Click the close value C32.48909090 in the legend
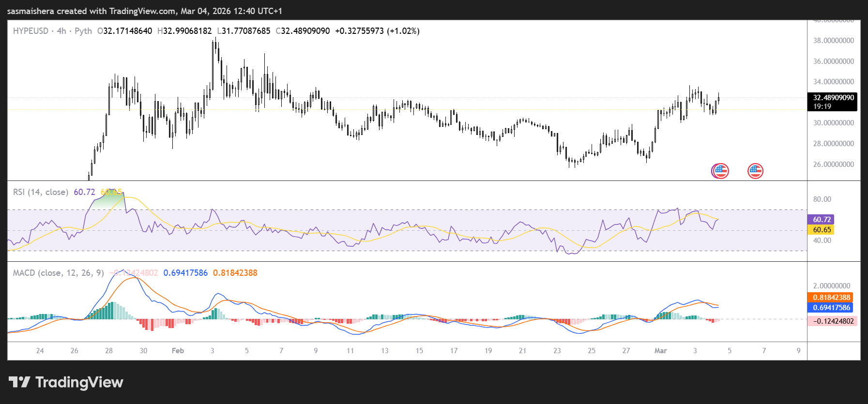The image size is (868, 404). (303, 31)
